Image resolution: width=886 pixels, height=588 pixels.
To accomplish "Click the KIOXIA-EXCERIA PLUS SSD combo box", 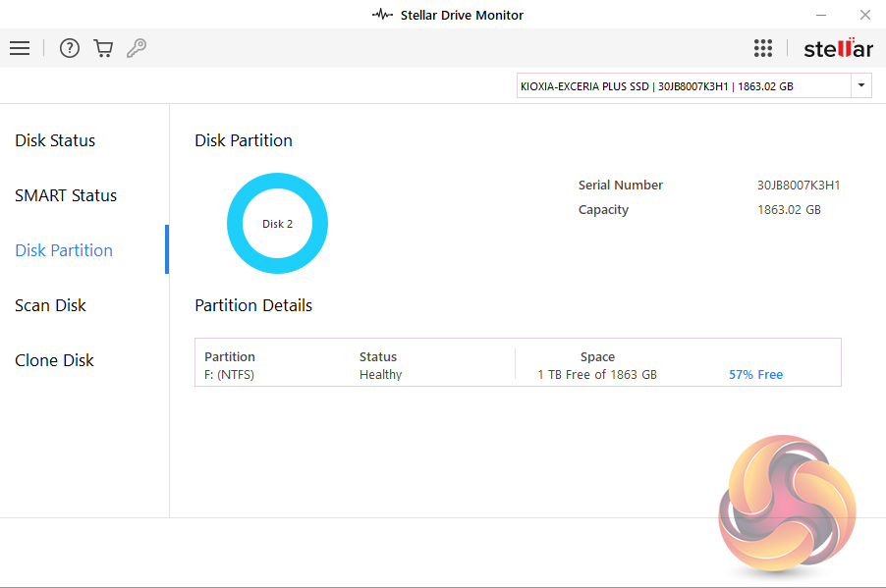I will (x=683, y=86).
